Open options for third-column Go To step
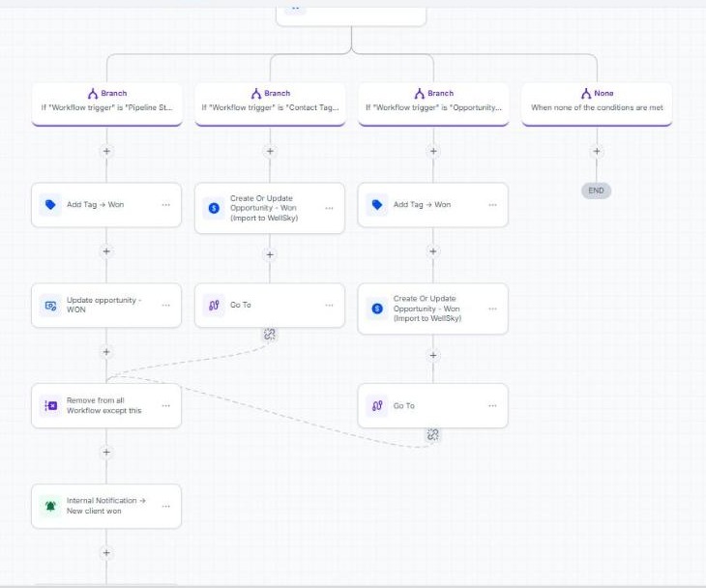Image resolution: width=706 pixels, height=588 pixels. coord(492,405)
